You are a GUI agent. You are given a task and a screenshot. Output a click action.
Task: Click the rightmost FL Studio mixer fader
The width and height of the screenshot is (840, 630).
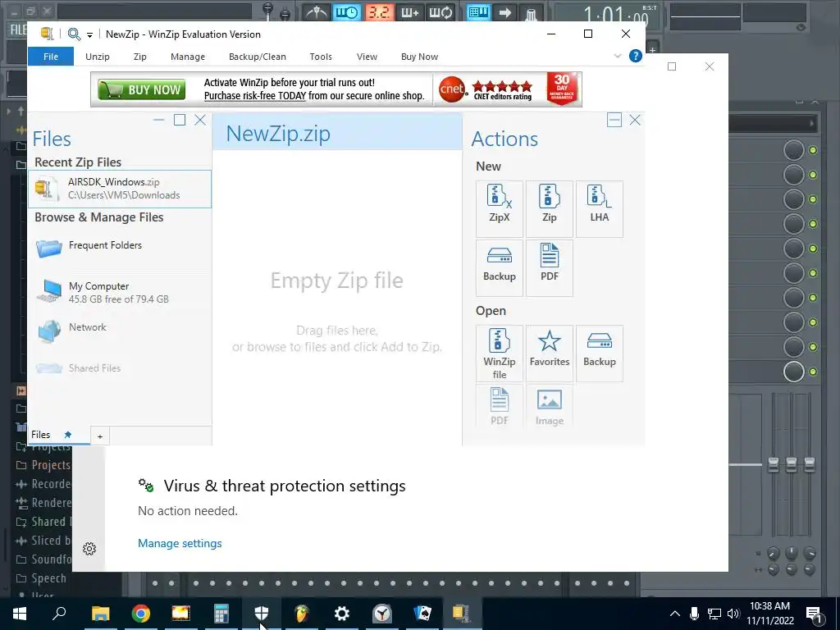click(x=810, y=464)
